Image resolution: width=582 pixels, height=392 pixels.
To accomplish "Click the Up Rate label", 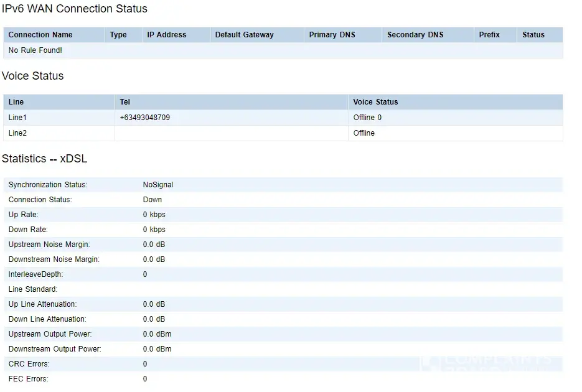I will pyautogui.click(x=23, y=215).
